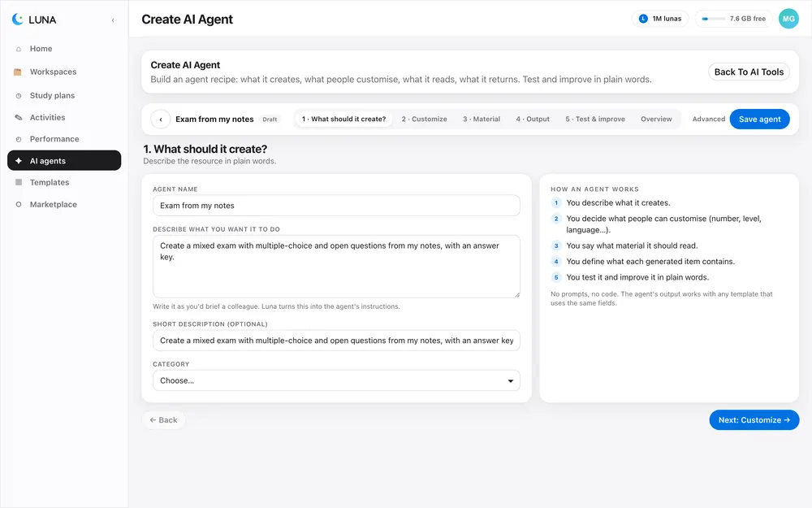Switch to the Customize step tab

(x=424, y=119)
